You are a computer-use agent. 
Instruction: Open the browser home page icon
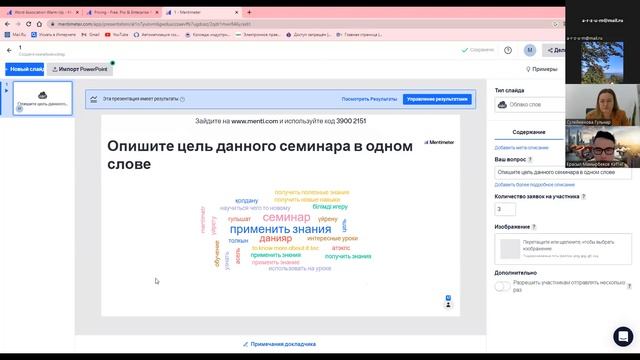point(39,24)
